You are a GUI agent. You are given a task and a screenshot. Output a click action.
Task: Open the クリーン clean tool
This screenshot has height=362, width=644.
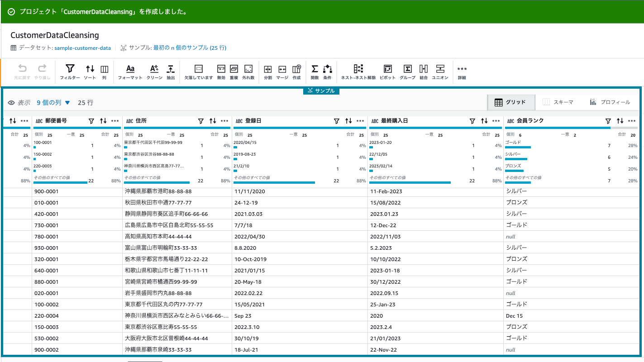[154, 72]
